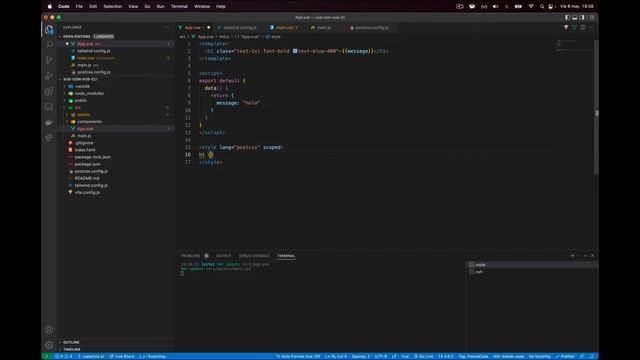Toggle Auto Format Vue in status bar

pyautogui.click(x=299, y=356)
